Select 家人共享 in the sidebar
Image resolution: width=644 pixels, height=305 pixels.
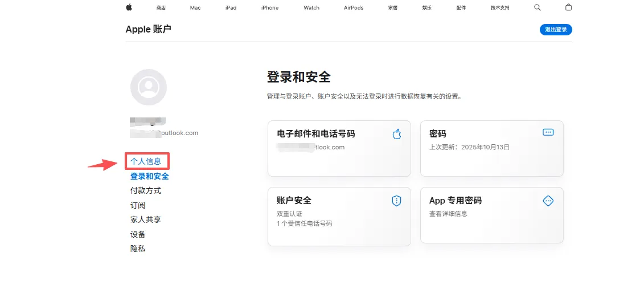click(x=145, y=219)
